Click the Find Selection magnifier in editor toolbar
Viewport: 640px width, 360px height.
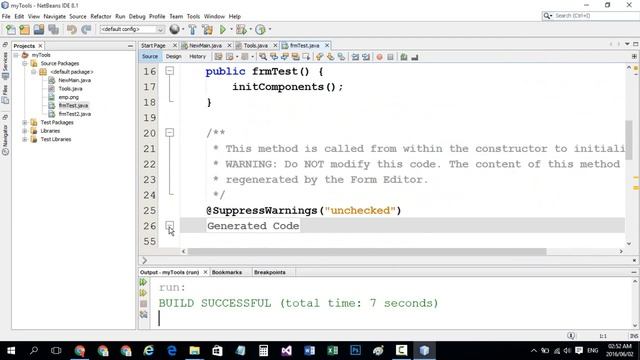coord(263,57)
